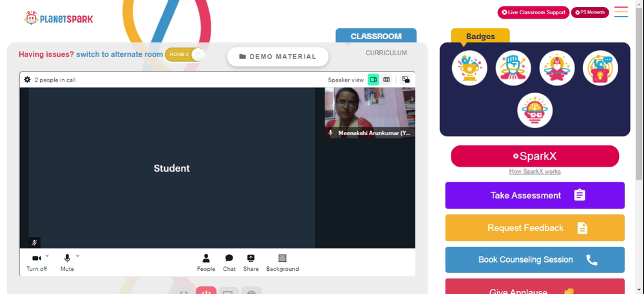644x294 pixels.
Task: Switch to the CURRICULUM tab
Action: coord(386,53)
